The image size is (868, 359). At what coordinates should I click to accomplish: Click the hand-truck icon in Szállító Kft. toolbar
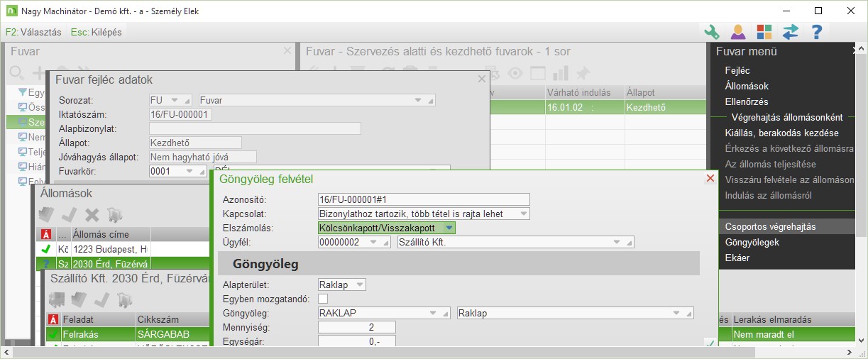[x=125, y=299]
